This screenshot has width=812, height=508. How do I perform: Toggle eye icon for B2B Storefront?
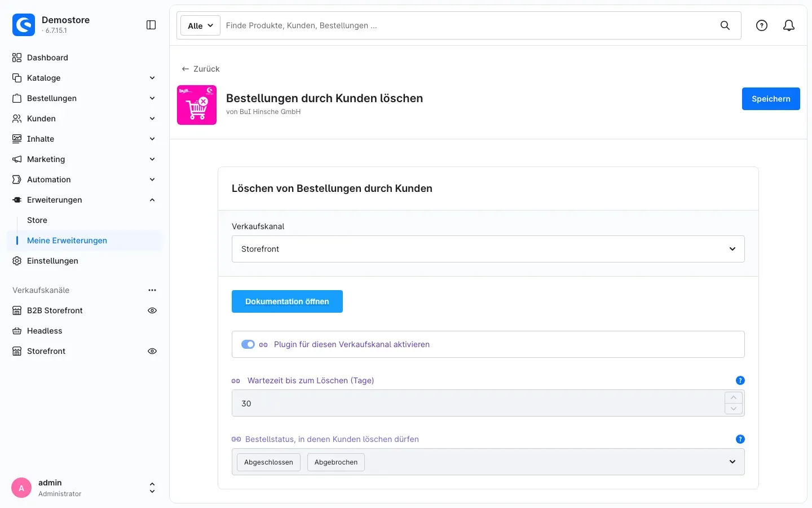click(x=152, y=310)
